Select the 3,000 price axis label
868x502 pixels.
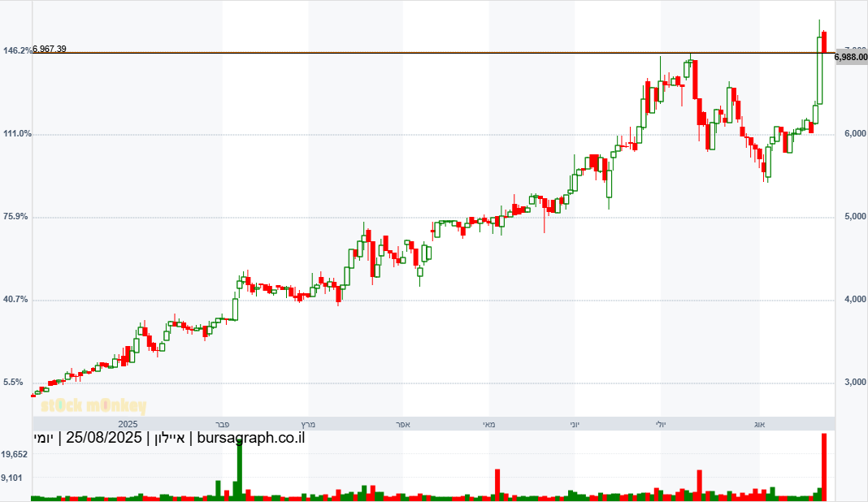(855, 383)
